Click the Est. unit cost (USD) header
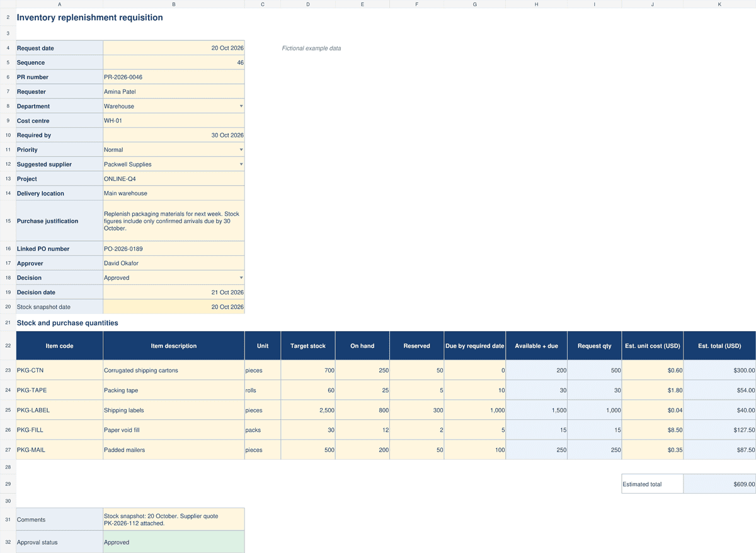The height and width of the screenshot is (553, 756). [x=653, y=346]
